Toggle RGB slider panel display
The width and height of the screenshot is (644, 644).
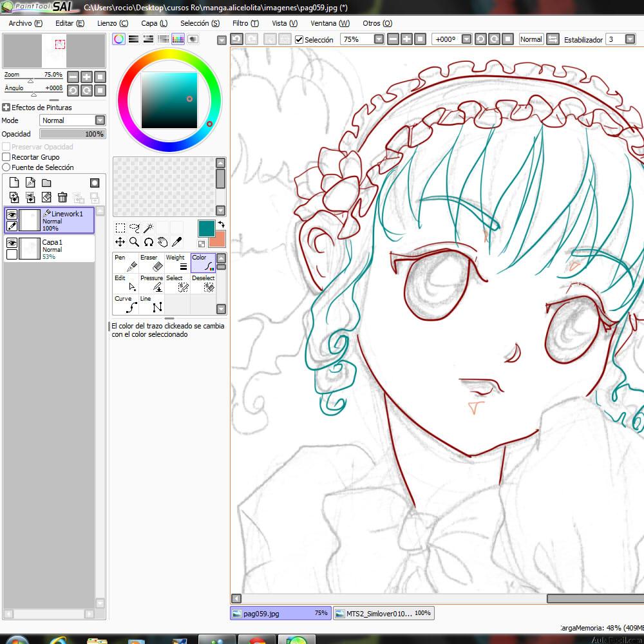click(133, 39)
